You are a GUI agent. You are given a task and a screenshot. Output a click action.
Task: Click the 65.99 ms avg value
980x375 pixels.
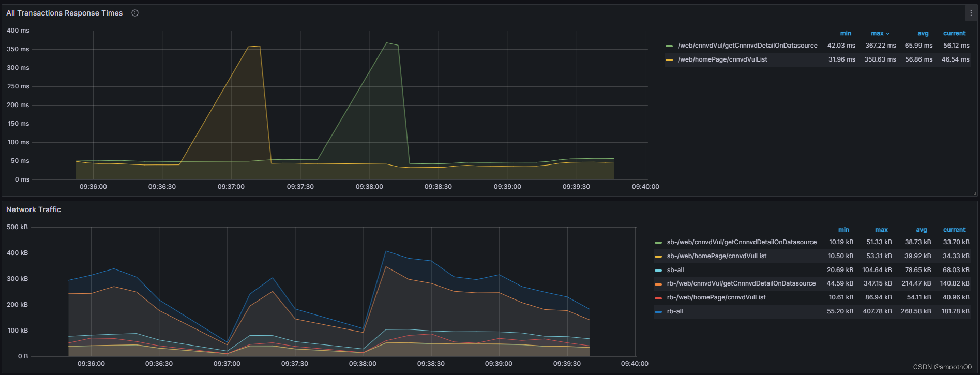[918, 46]
